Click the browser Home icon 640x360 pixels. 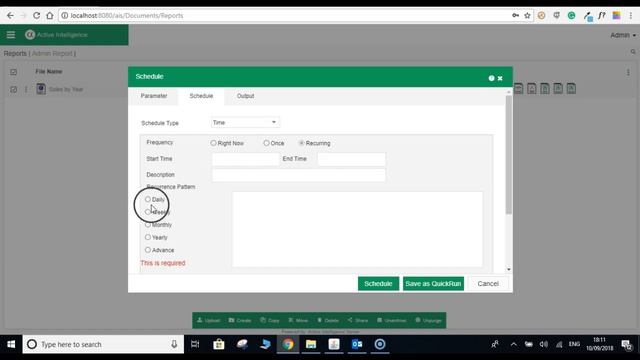50,16
